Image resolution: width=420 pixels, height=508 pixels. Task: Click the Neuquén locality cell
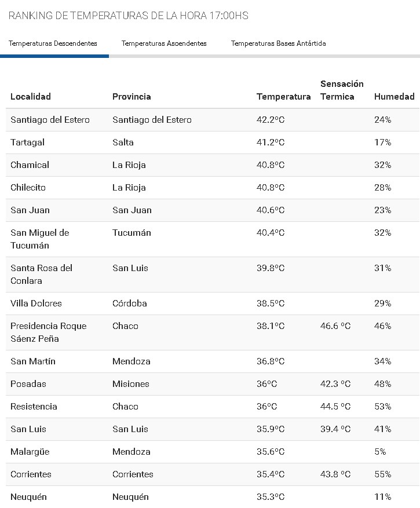[28, 497]
